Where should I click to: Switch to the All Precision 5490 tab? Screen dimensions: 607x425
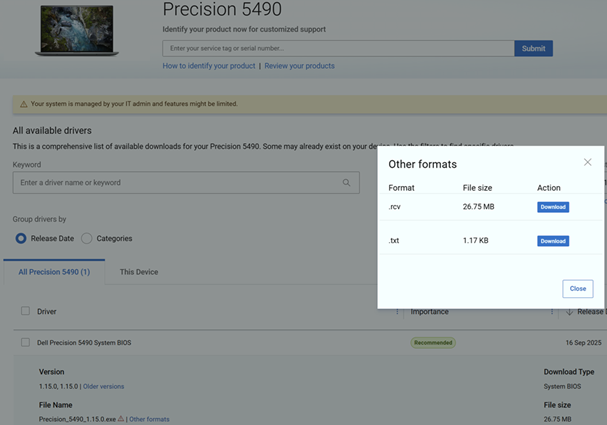(54, 272)
